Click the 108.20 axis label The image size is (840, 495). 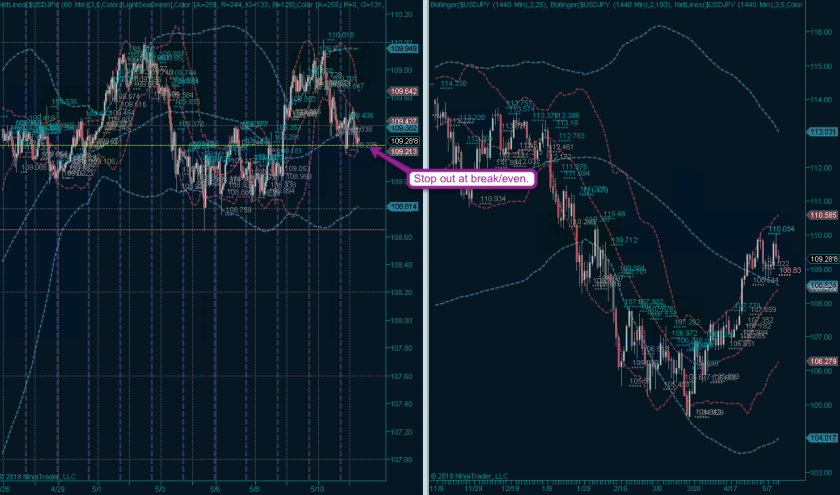tap(402, 293)
